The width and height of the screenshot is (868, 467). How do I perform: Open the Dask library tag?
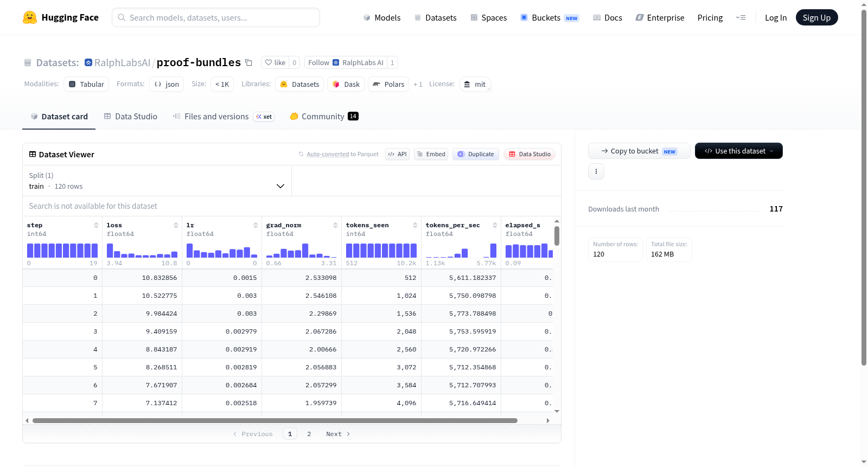click(346, 84)
